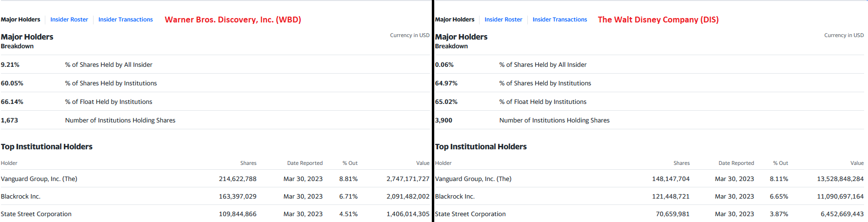Open Insider Roster tab for Walt Disney

(503, 20)
